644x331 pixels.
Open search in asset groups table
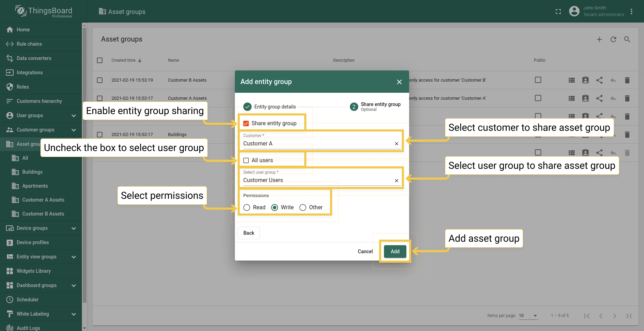tap(627, 39)
